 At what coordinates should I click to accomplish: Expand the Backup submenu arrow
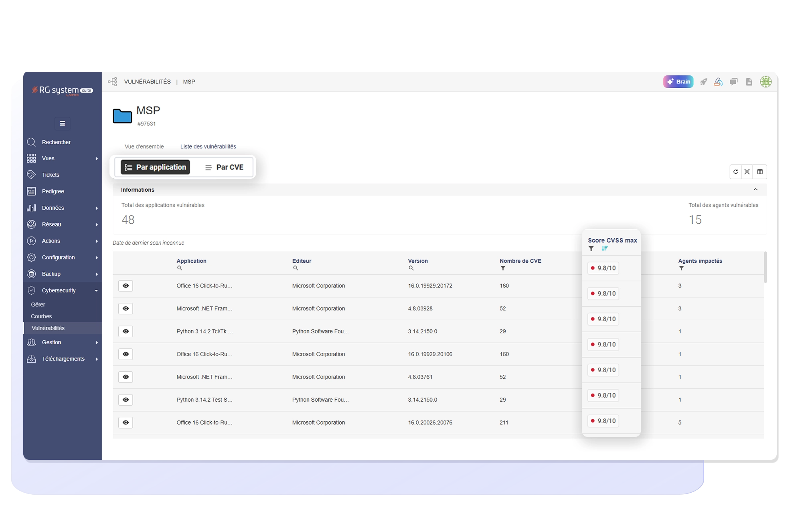(97, 274)
